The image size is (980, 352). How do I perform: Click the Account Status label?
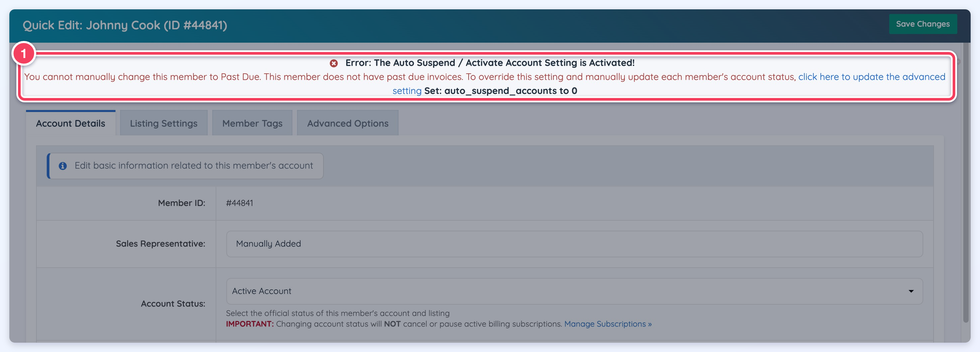point(173,304)
